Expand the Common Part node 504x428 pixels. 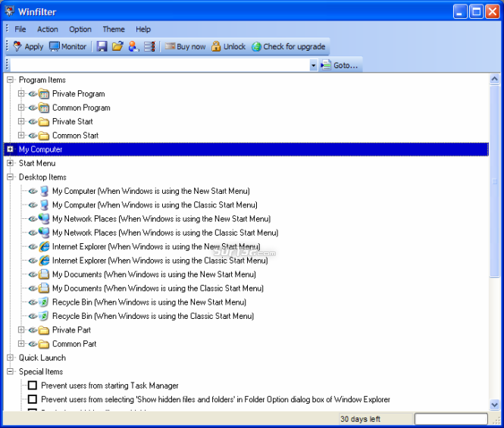21,343
